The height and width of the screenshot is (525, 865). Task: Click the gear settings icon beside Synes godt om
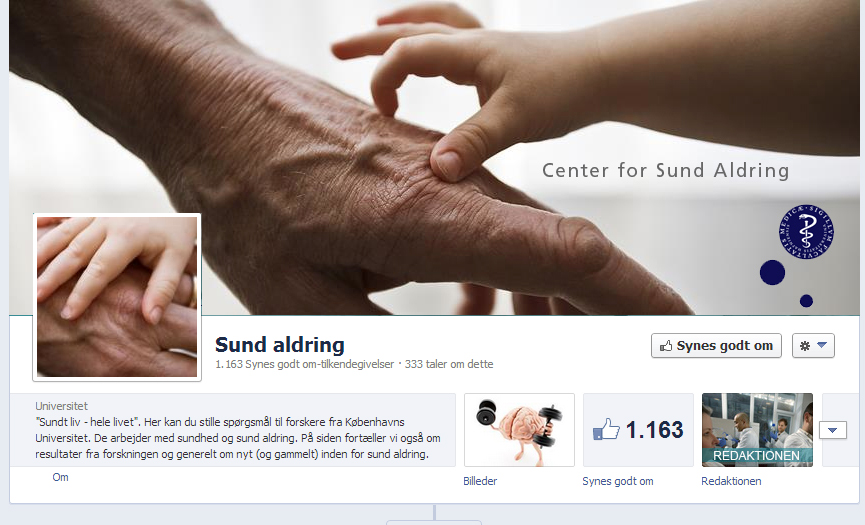pos(805,346)
